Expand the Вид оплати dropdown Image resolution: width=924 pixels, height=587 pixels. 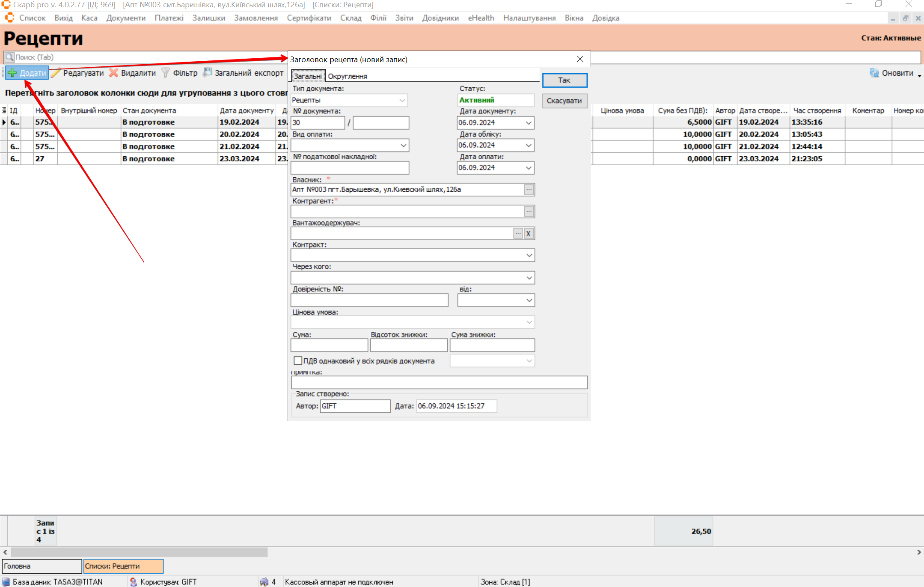pyautogui.click(x=403, y=146)
